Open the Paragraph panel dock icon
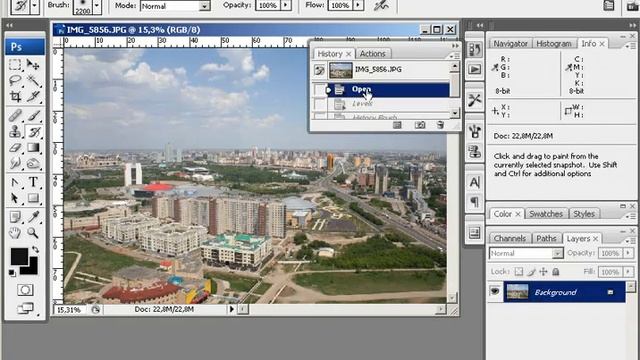The width and height of the screenshot is (640, 360). 474,202
